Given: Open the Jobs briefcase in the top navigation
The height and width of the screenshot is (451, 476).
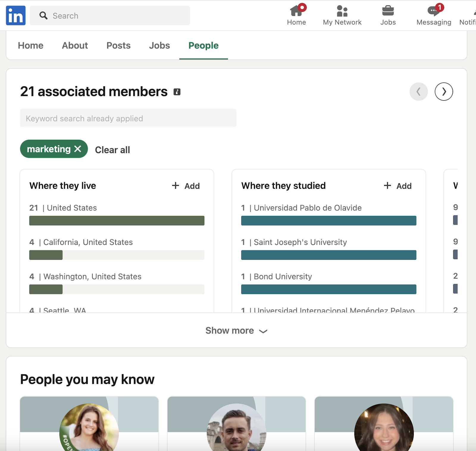Looking at the screenshot, I should click(388, 15).
